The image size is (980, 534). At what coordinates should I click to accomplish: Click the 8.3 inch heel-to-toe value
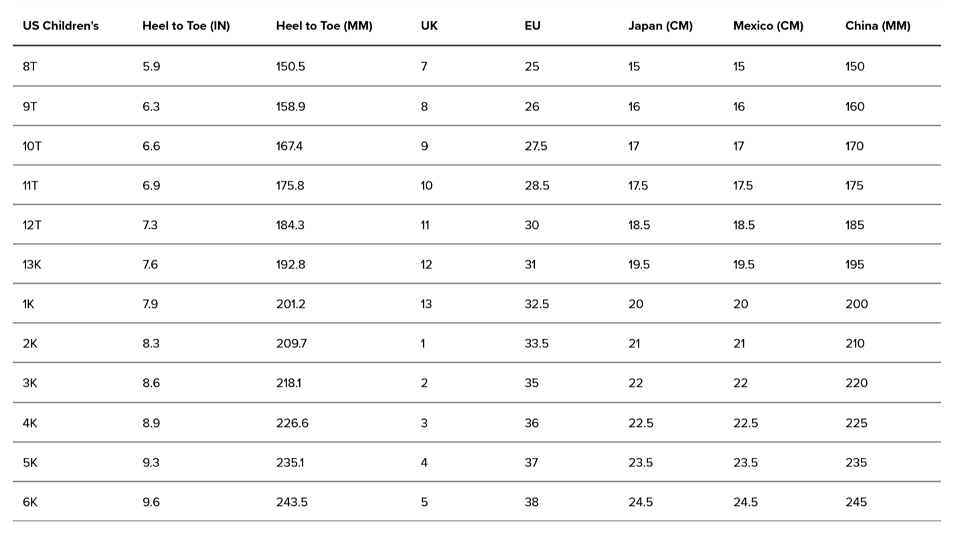pyautogui.click(x=151, y=343)
